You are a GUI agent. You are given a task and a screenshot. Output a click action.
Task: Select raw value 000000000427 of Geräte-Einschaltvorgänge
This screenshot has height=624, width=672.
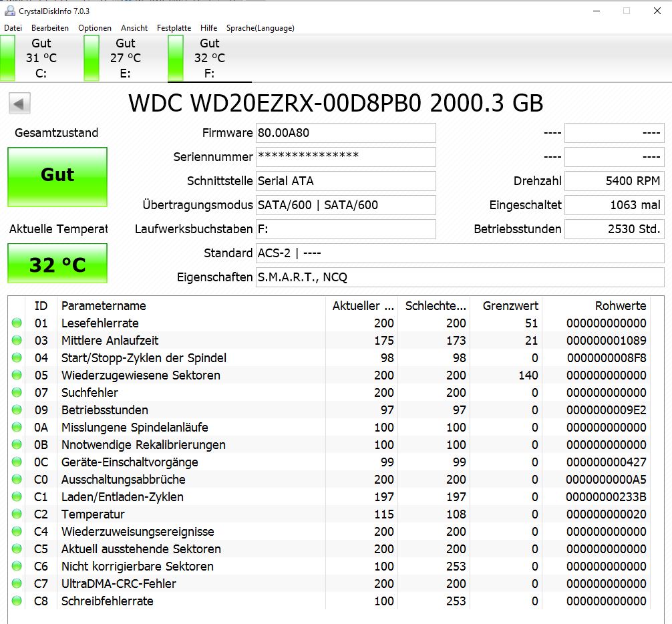click(x=606, y=462)
